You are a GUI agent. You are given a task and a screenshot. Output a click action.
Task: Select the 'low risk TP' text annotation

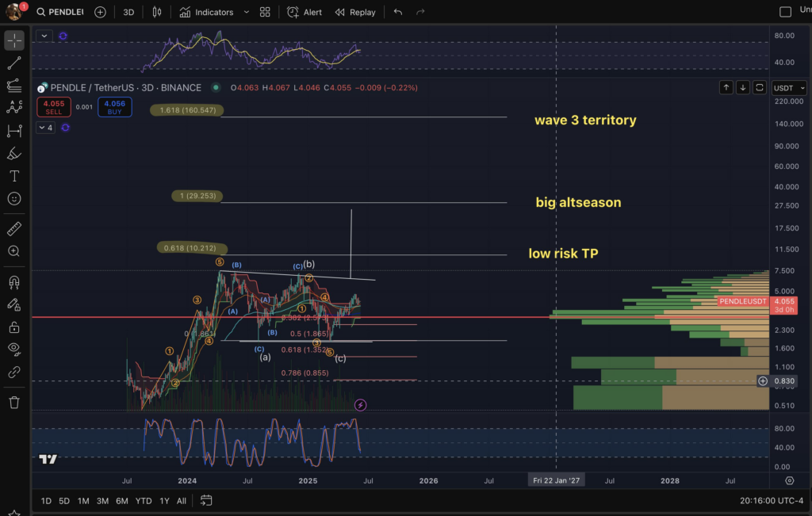563,254
